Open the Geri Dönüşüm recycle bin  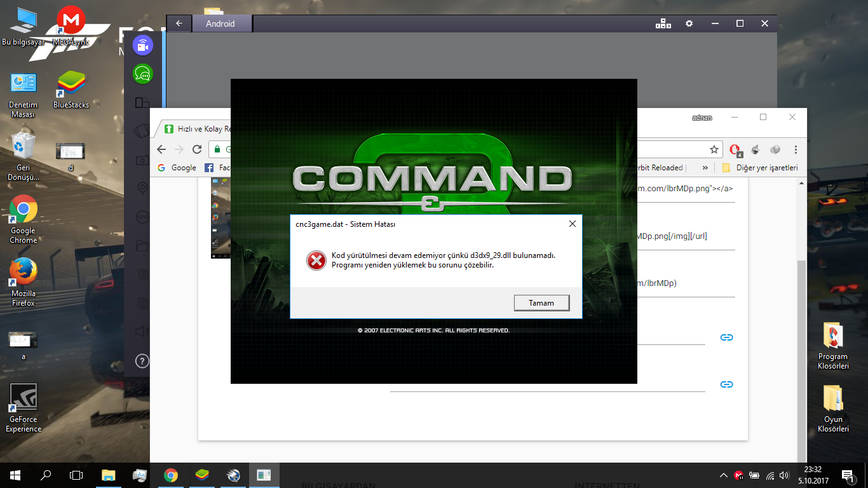[x=24, y=156]
